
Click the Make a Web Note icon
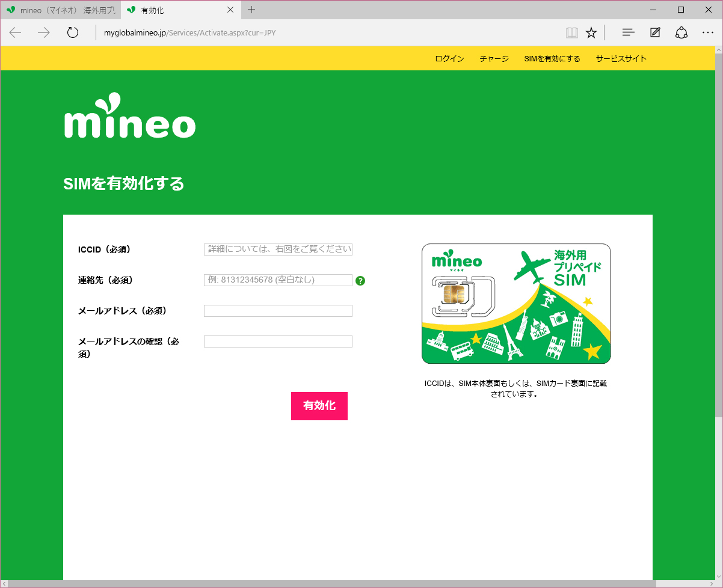654,32
